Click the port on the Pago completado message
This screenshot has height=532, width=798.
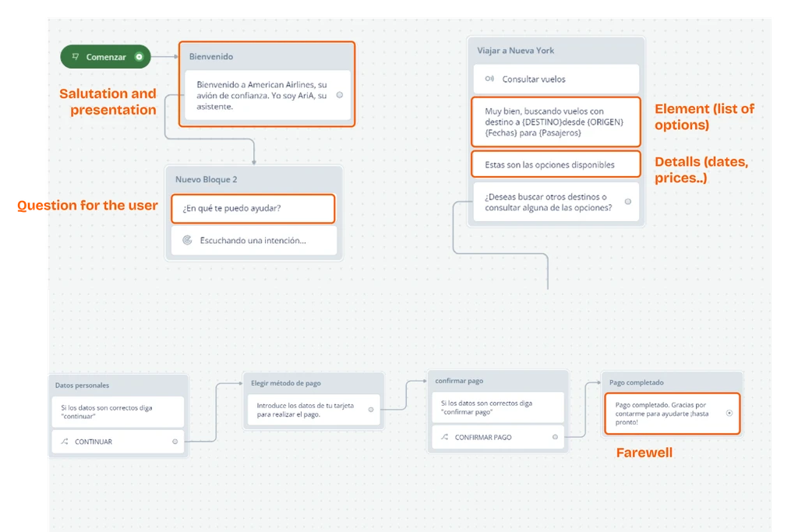tap(729, 414)
